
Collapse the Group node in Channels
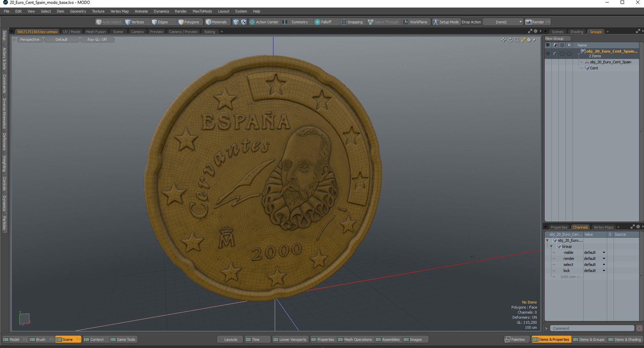[x=551, y=246]
